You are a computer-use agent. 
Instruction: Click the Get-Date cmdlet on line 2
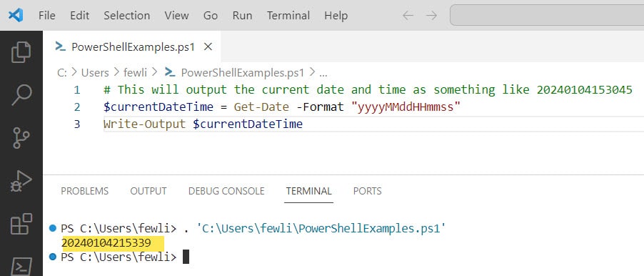coord(261,107)
